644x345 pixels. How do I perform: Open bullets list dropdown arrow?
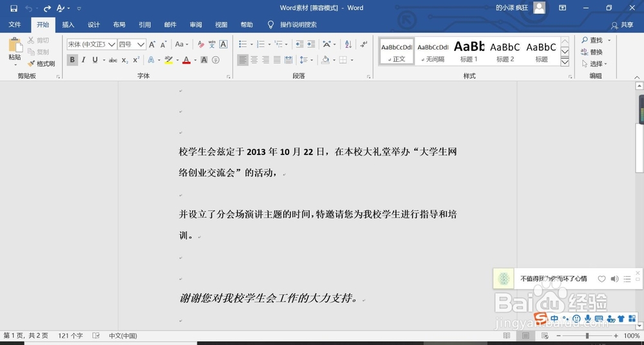click(251, 44)
